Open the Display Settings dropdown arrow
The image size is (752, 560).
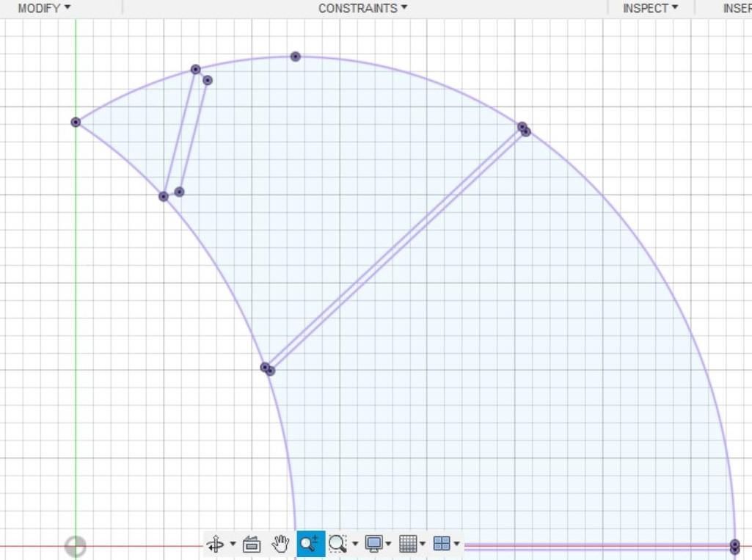(387, 544)
